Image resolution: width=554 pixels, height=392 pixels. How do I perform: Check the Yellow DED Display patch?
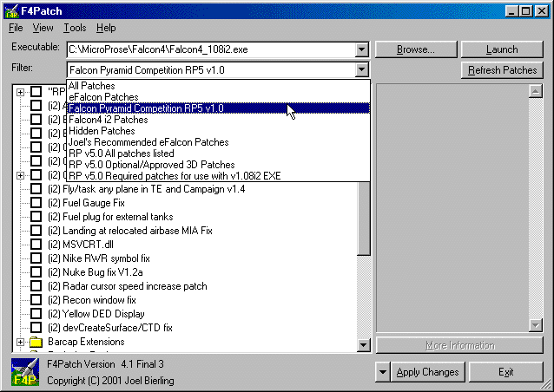pyautogui.click(x=36, y=313)
